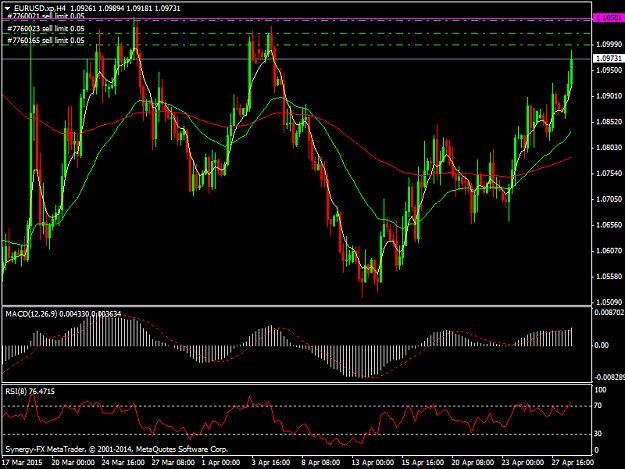Viewport: 625px width, 469px height.
Task: Click the 17 Mar 2015 time axis label
Action: point(22,463)
